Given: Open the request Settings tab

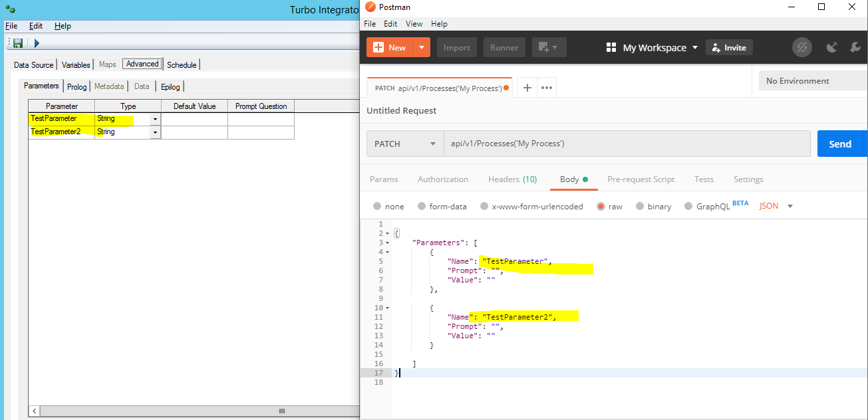Looking at the screenshot, I should [x=748, y=179].
